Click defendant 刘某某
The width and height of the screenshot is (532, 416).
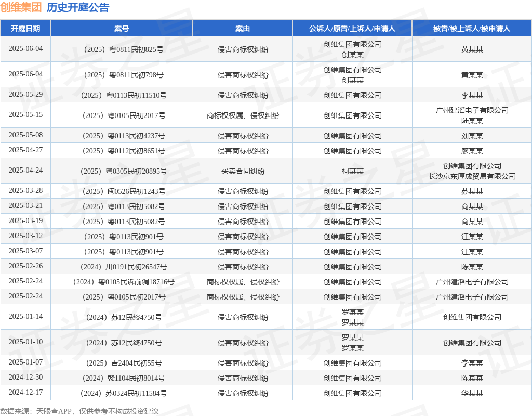(472, 136)
